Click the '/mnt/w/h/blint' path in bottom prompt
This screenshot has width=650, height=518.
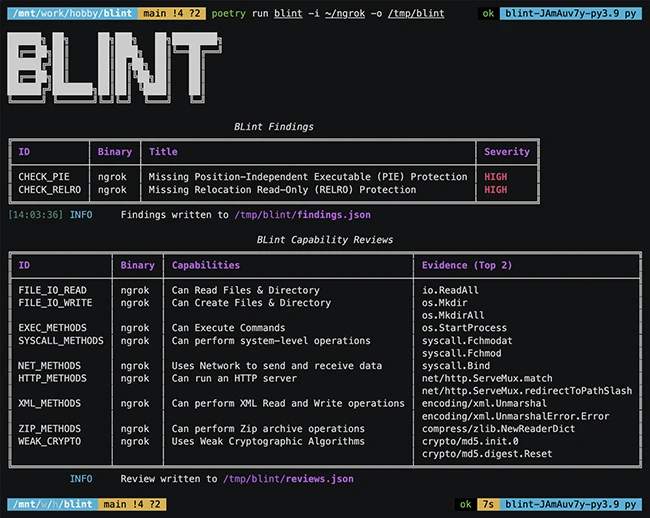tap(53, 504)
